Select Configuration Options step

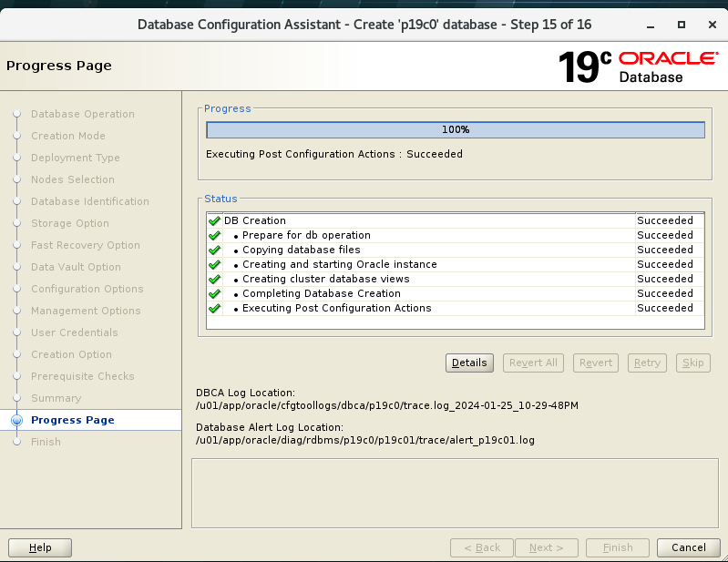coord(87,289)
